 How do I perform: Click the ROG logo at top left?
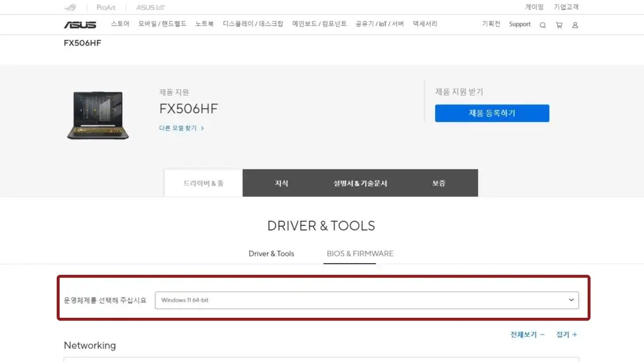coord(69,8)
